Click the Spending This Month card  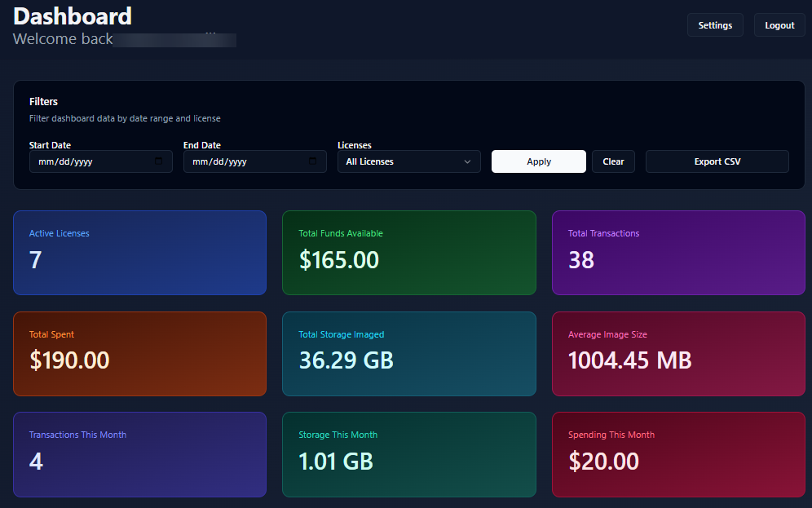[x=678, y=454]
